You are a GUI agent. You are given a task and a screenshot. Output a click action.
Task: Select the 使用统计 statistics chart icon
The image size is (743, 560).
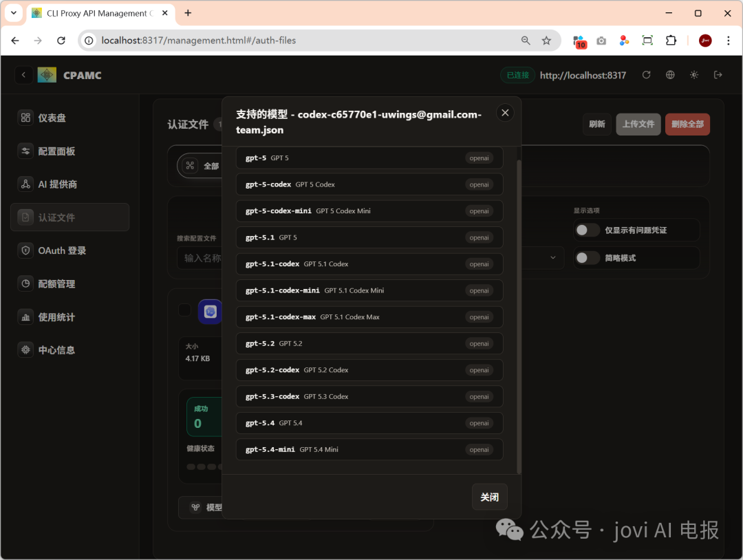pos(25,316)
